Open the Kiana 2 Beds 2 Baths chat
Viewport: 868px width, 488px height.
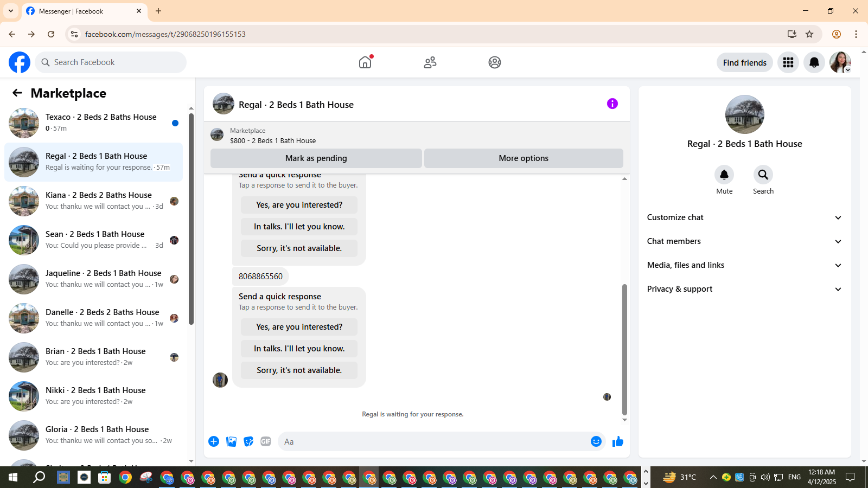coord(93,201)
